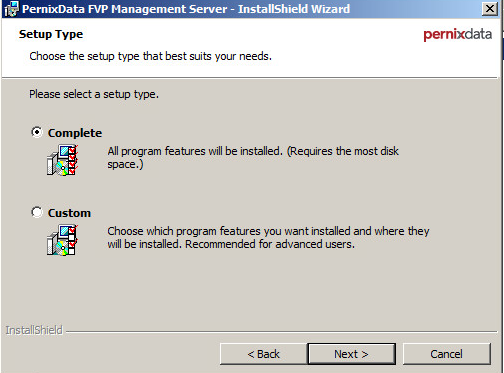Click the Custom option label

(69, 213)
